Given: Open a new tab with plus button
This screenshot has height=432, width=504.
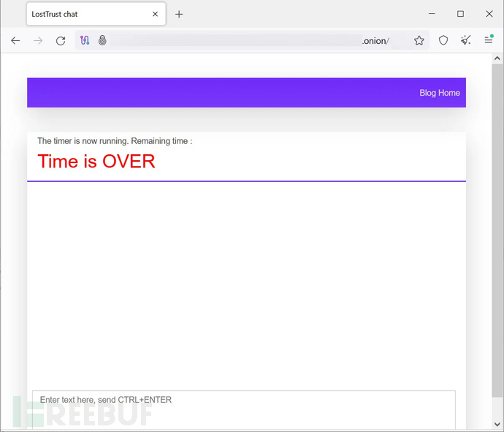Looking at the screenshot, I should click(179, 14).
